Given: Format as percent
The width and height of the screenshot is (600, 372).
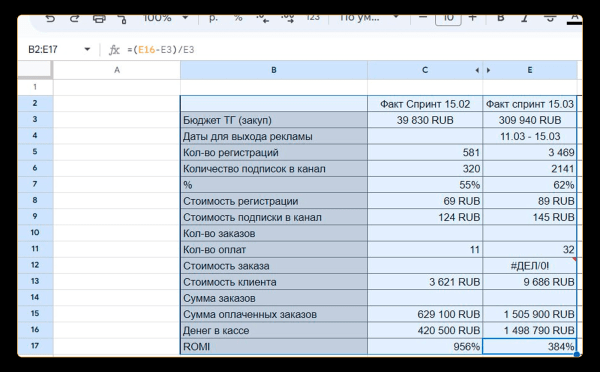Looking at the screenshot, I should tap(238, 18).
